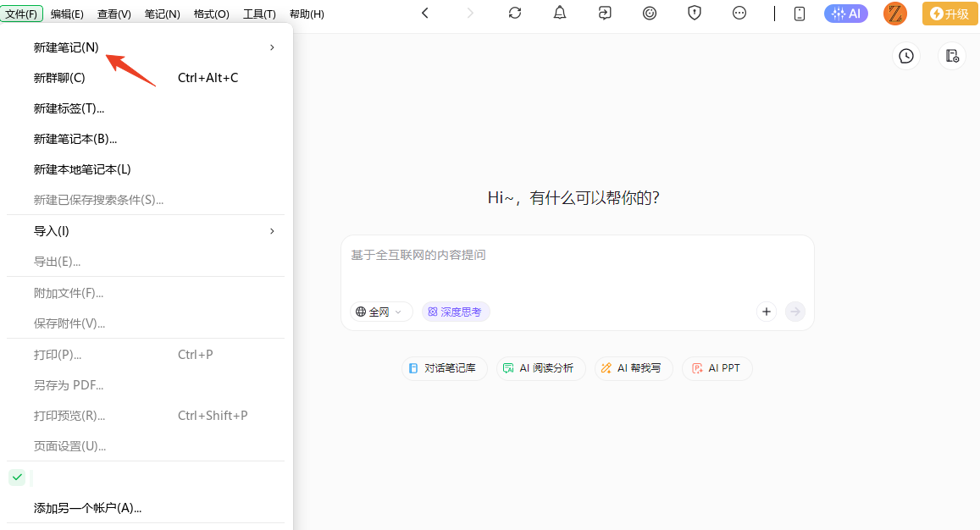Open the more options ellipsis bubble icon
This screenshot has height=530, width=980.
pos(739,14)
